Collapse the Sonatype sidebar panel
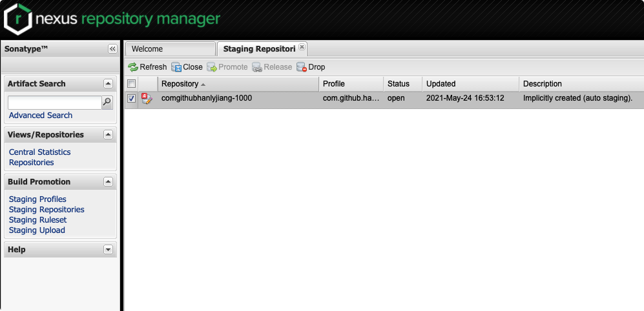 (112, 49)
